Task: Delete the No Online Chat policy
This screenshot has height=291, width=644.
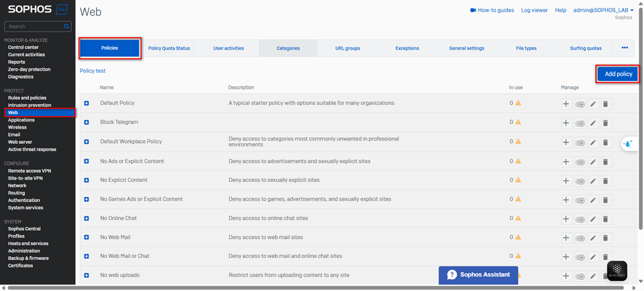Action: [606, 218]
